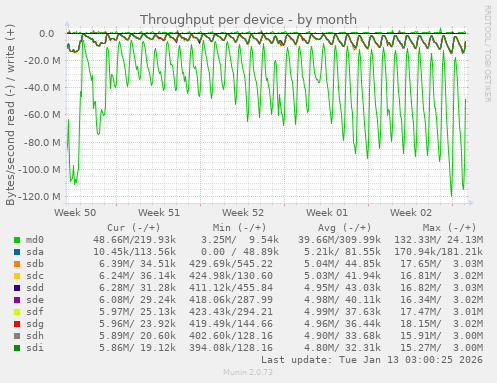Click sda current value '10.45k/113.56k'
The height and width of the screenshot is (383, 497).
point(134,252)
